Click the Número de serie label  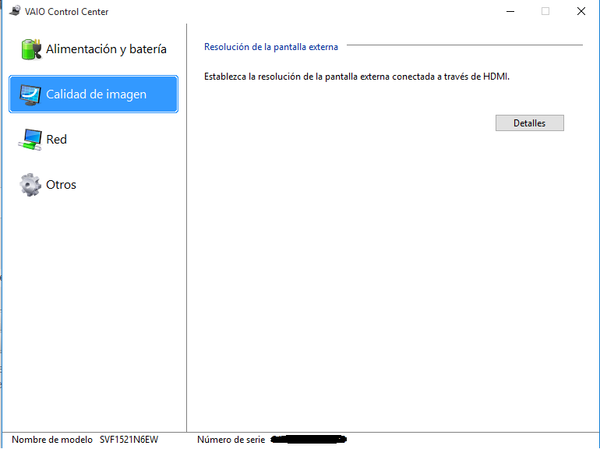pyautogui.click(x=230, y=439)
